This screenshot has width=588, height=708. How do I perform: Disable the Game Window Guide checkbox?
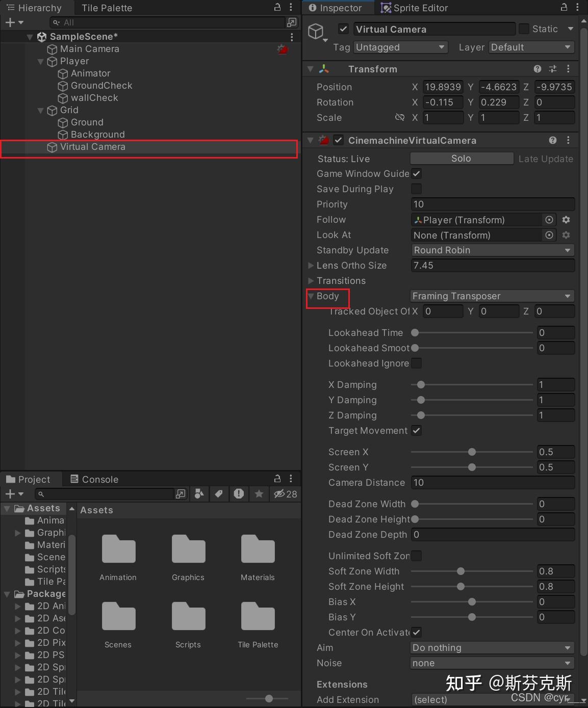pyautogui.click(x=417, y=173)
